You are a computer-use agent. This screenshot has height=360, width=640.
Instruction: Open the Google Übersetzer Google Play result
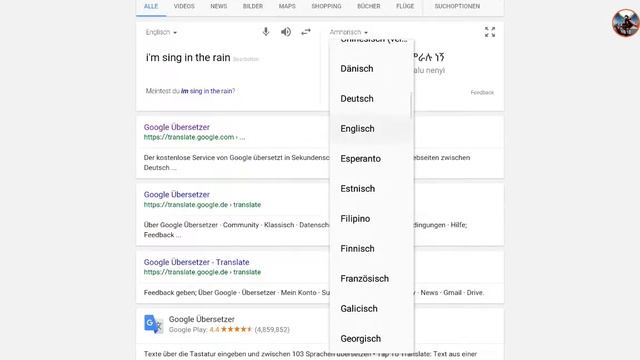[x=202, y=319]
